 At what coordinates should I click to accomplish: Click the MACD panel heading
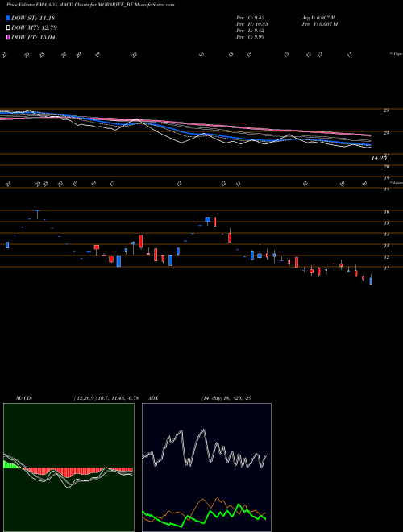[23, 398]
